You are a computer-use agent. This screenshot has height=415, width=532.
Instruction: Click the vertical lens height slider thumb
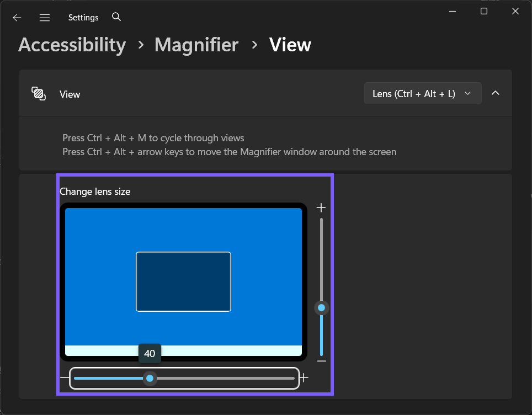pyautogui.click(x=321, y=308)
